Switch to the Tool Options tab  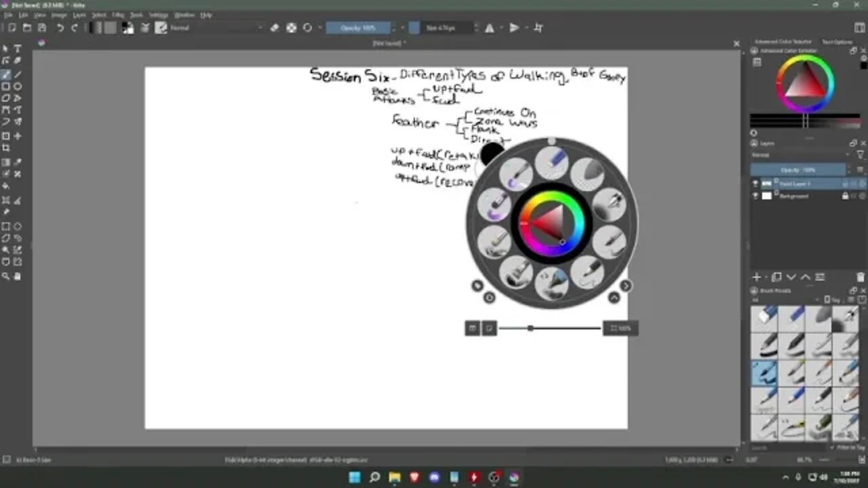pos(837,41)
